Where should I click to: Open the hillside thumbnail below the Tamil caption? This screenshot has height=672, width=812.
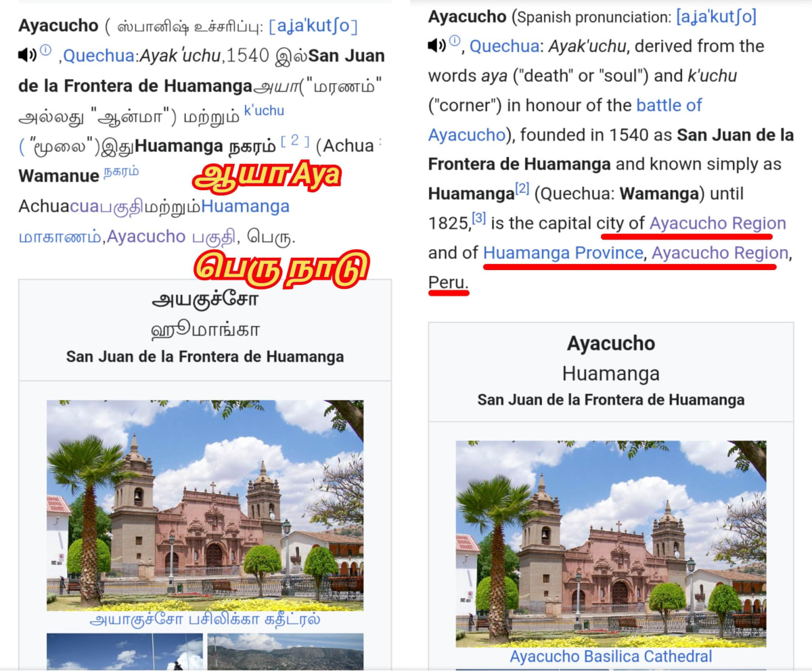[x=286, y=652]
